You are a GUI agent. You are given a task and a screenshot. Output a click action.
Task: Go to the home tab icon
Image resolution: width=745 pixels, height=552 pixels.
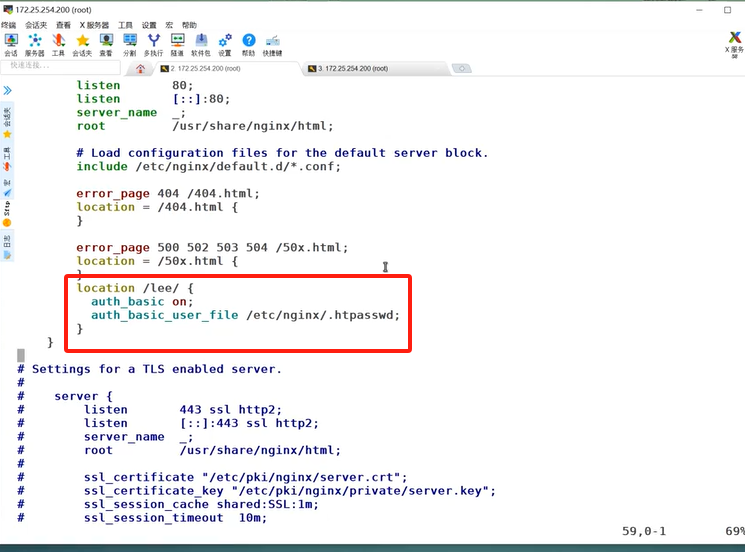pos(140,69)
